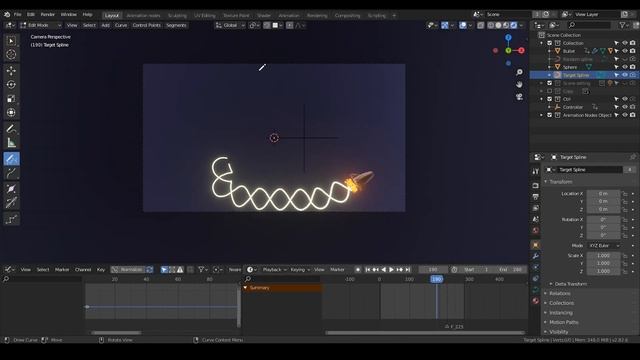Viewport: 640px width, 360px height.
Task: Open the Keying dropdown in timeline
Action: pos(300,270)
